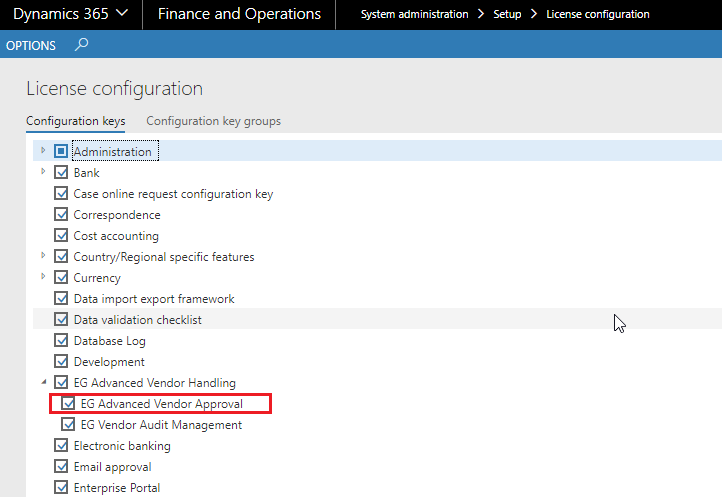Select 'Data import export framework' label

[x=154, y=299]
